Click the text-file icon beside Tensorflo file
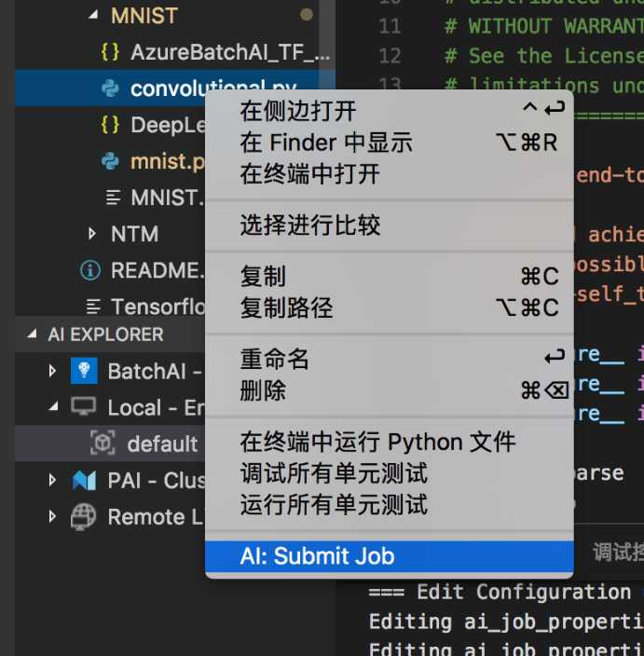 point(93,307)
